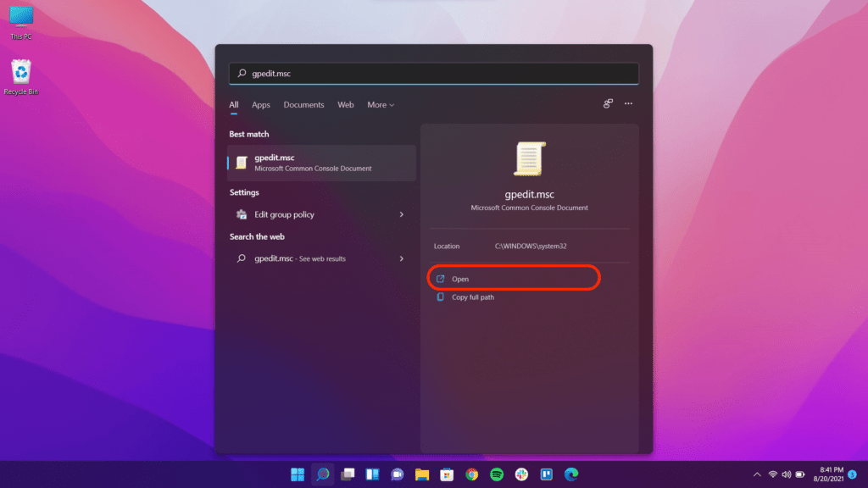Expand arrow next to See web results

point(401,258)
